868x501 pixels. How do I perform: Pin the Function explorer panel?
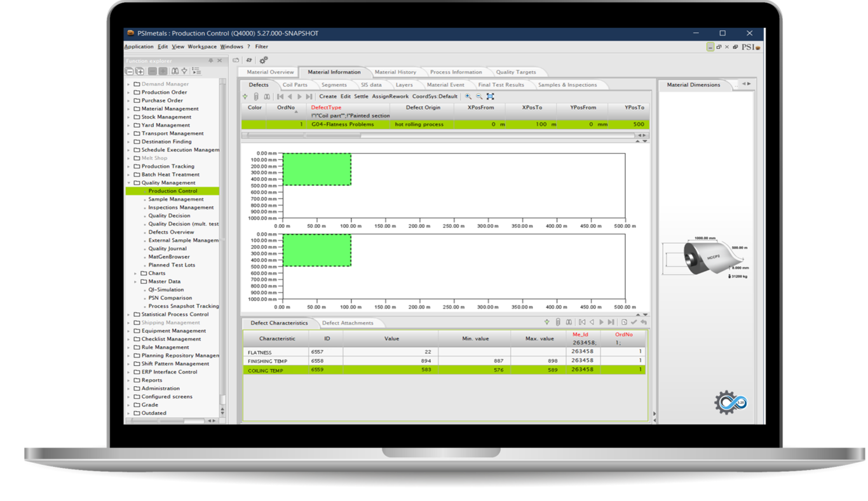point(211,60)
